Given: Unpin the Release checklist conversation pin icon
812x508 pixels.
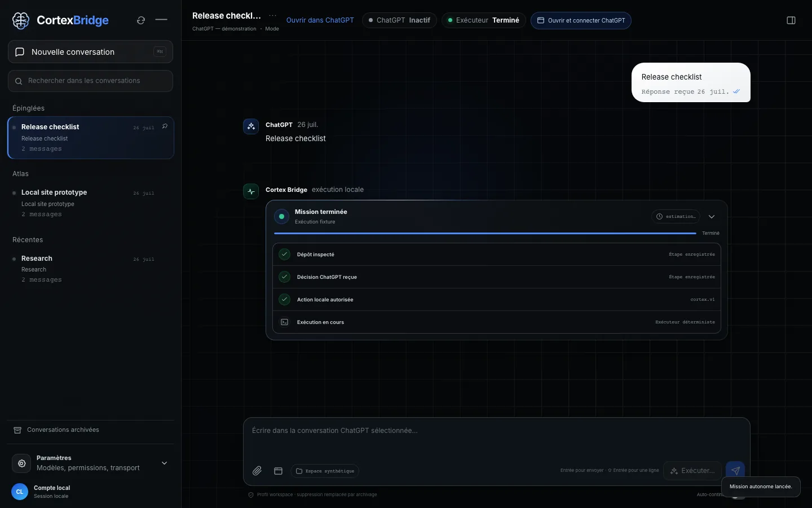Looking at the screenshot, I should 165,126.
